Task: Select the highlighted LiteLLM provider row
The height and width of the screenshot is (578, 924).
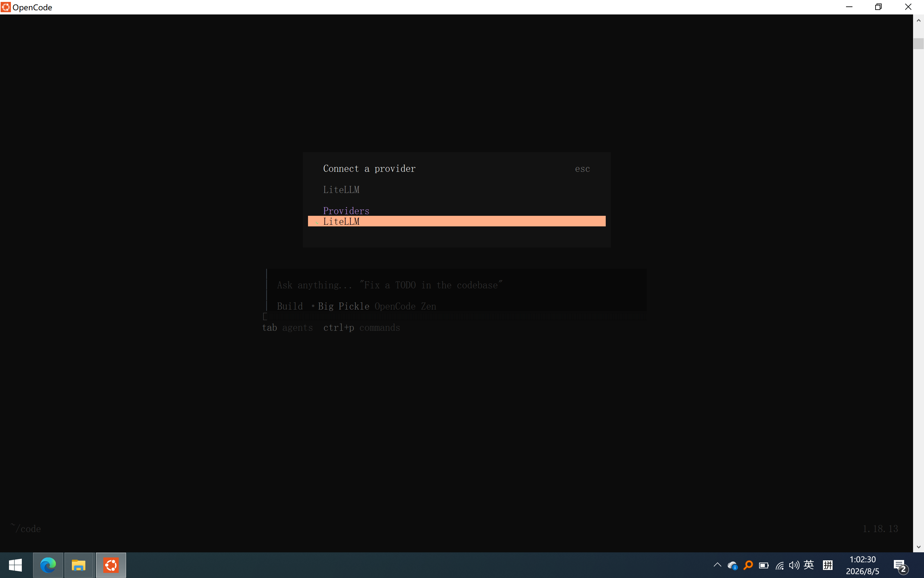Action: click(457, 221)
